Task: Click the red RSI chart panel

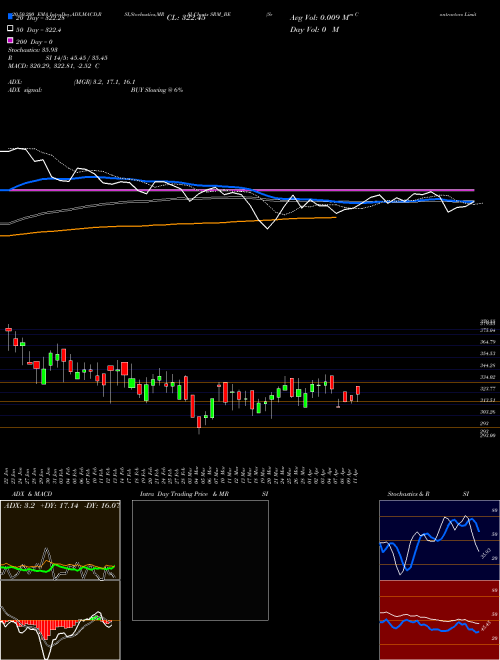Action: [439, 620]
